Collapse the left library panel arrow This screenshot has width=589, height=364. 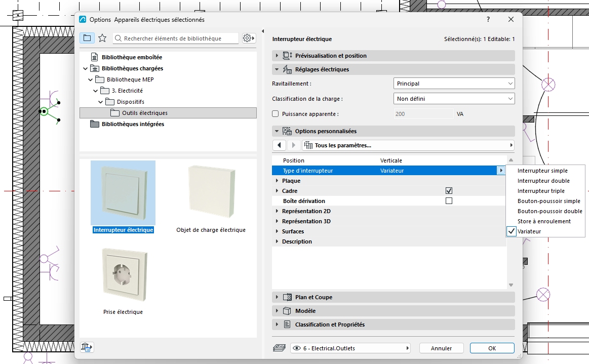coord(263,31)
